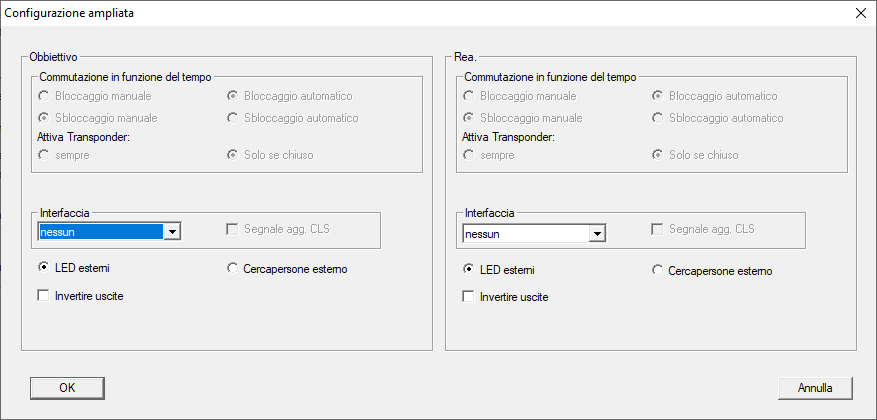The width and height of the screenshot is (877, 420).
Task: Enable Invertire uscite in Obbiettivo panel
Action: [44, 296]
